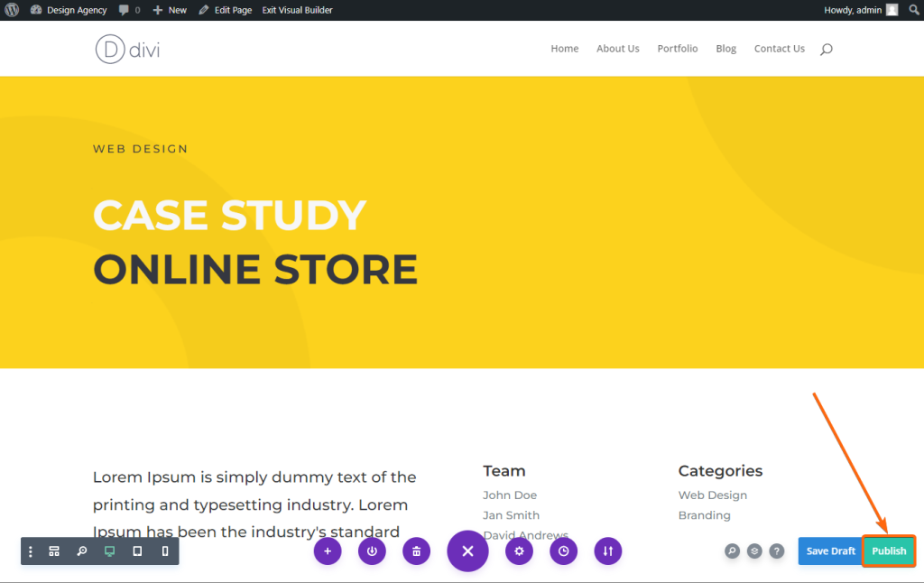
Task: Open the builder three-dot options menu
Action: (31, 551)
